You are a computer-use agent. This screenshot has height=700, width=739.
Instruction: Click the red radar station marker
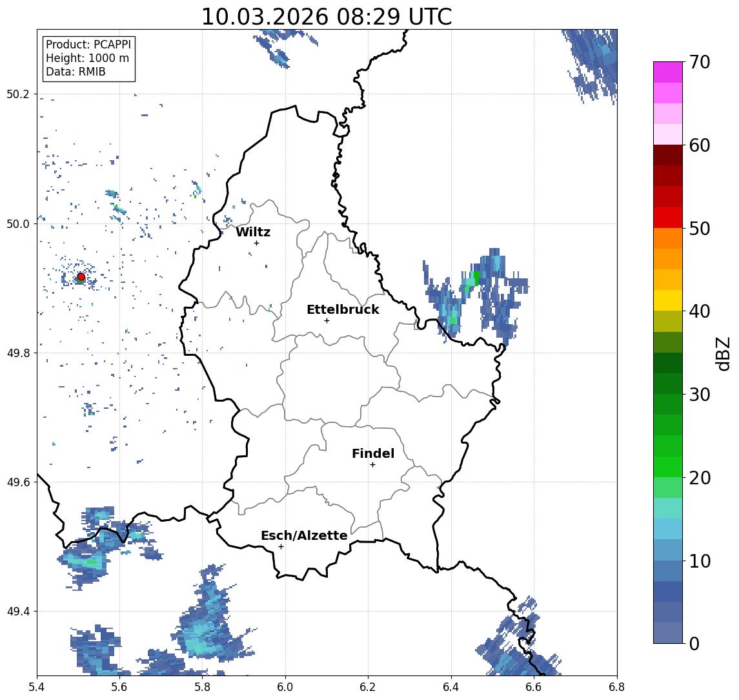pos(81,277)
